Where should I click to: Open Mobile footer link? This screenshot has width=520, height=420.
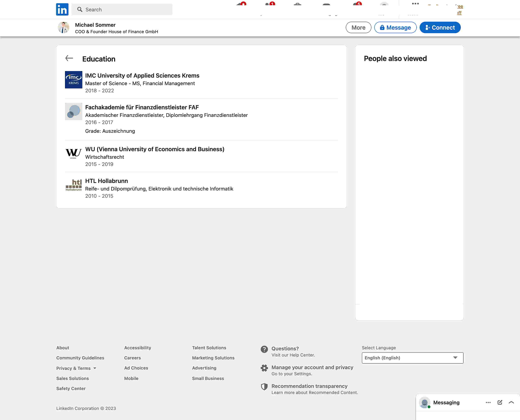131,378
